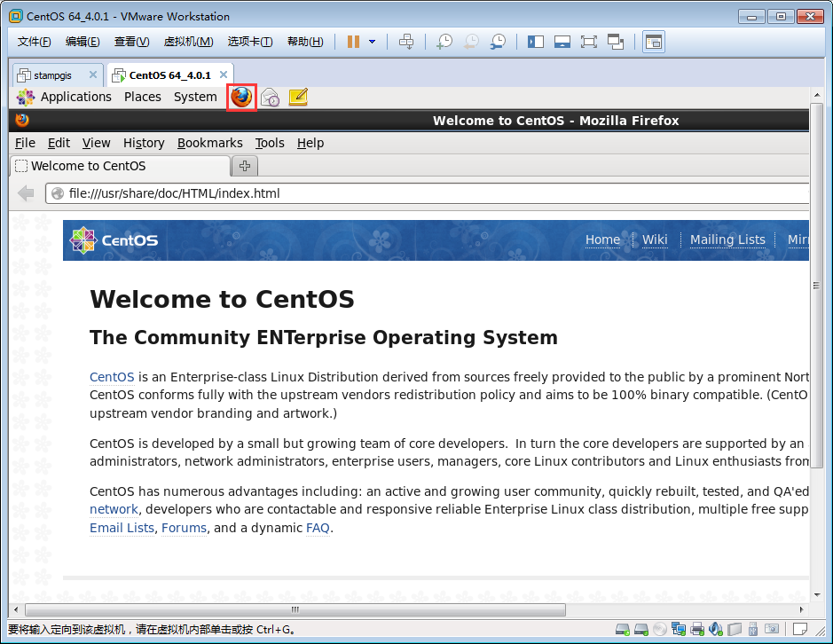Screen dimensions: 833x644
Task: Open the 文件(F) menu
Action: tap(34, 42)
